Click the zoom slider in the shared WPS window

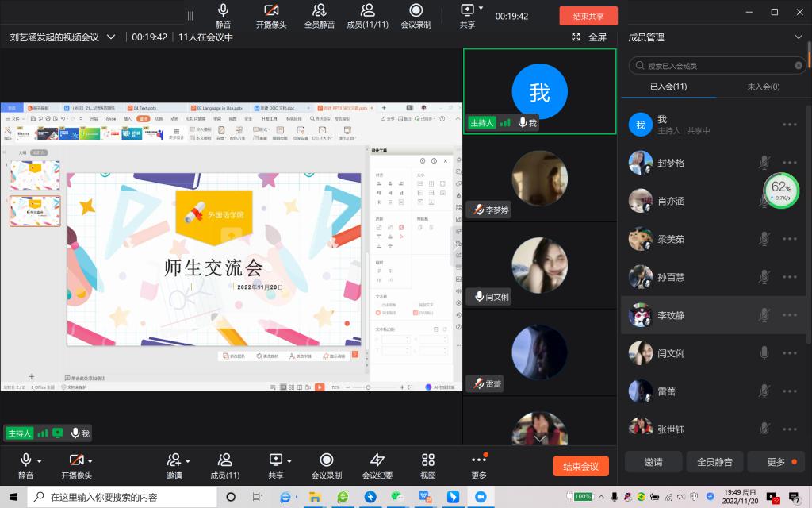pos(367,387)
